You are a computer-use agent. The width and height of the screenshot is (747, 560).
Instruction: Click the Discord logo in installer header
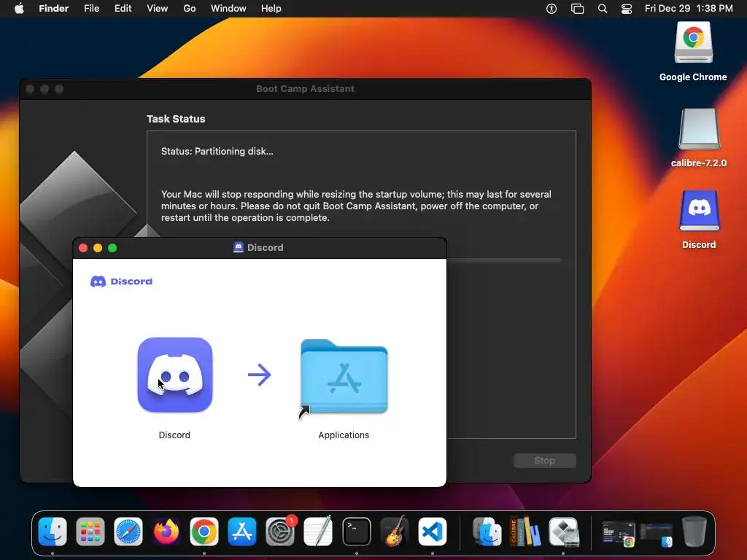122,281
